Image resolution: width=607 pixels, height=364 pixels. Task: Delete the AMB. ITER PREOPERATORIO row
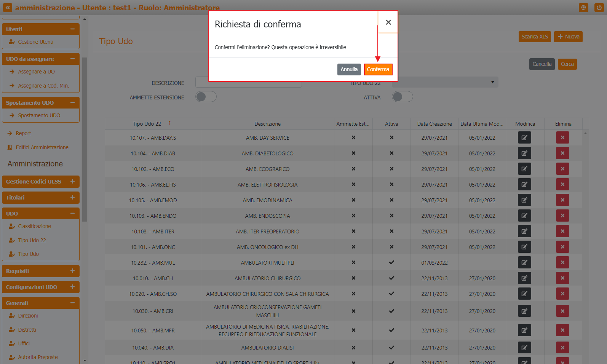coord(562,231)
